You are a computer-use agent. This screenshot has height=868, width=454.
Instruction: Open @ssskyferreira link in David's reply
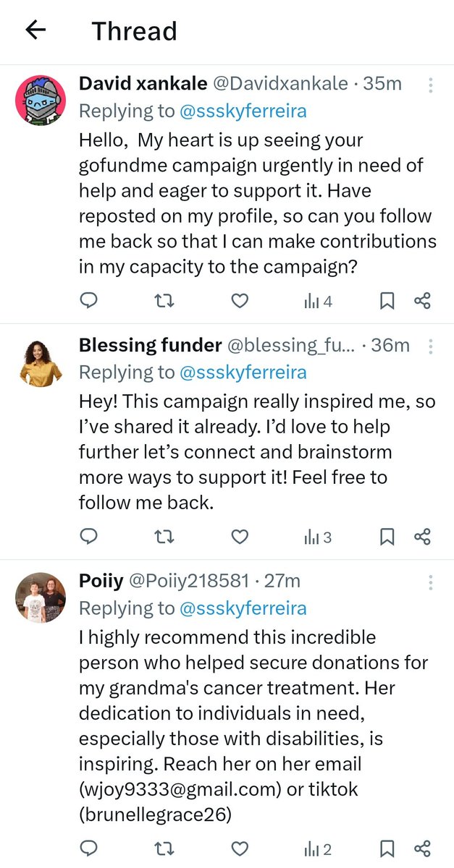pos(242,111)
